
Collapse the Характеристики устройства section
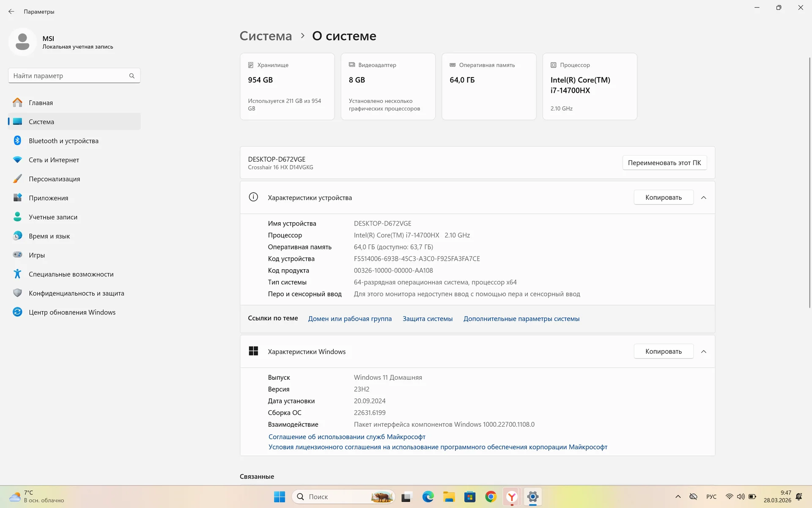[704, 198]
